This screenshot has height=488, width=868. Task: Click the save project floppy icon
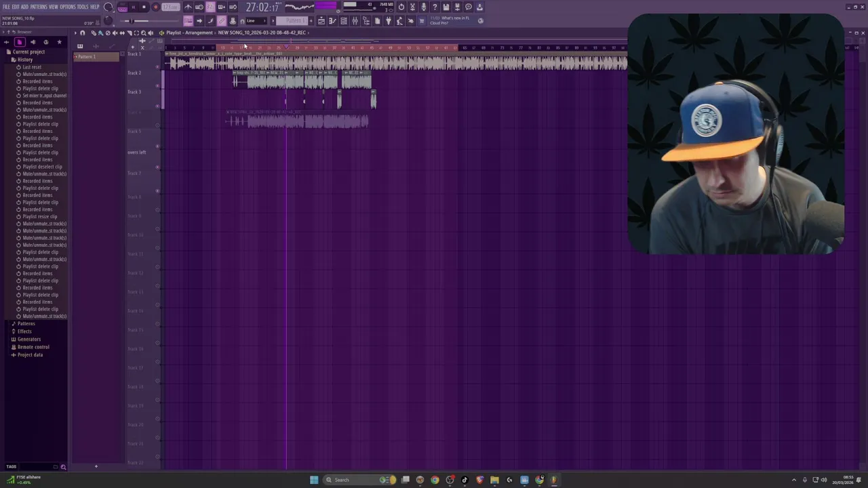click(446, 7)
